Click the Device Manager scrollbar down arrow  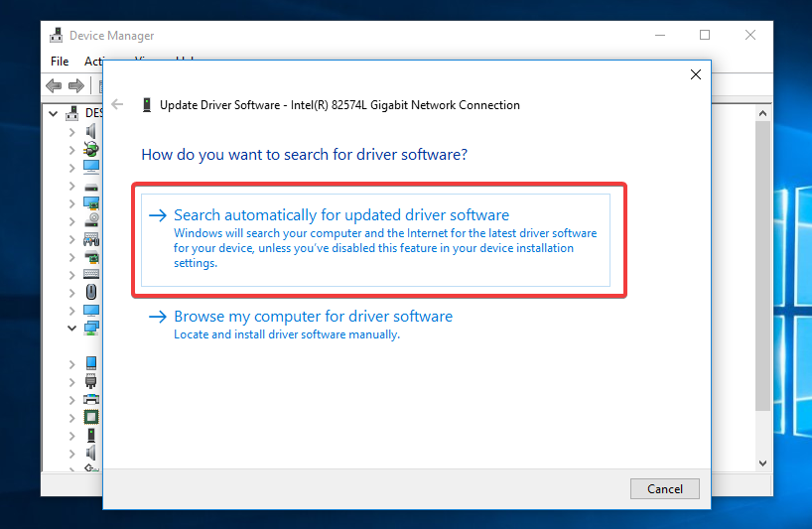[762, 463]
